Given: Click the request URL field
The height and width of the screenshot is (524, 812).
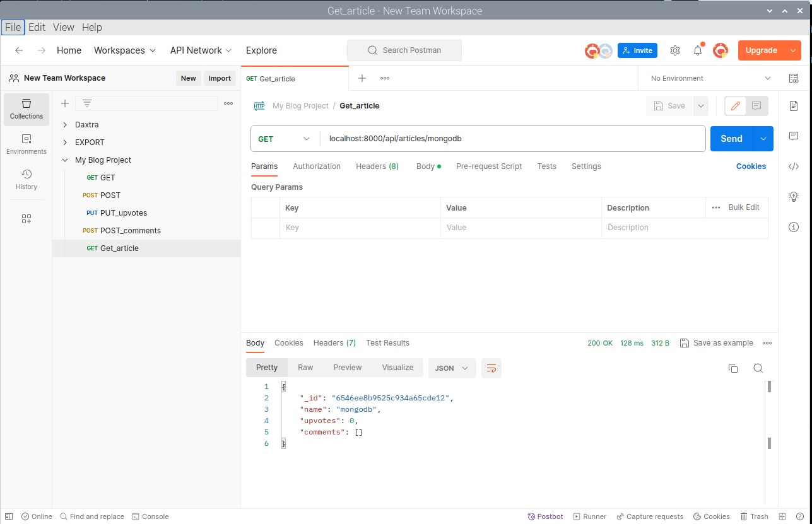Looking at the screenshot, I should click(513, 139).
